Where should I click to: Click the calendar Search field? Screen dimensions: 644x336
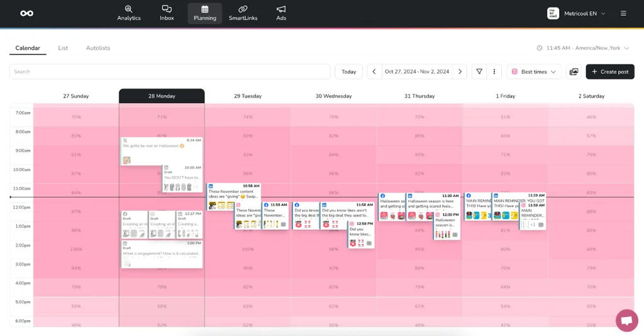[170, 72]
